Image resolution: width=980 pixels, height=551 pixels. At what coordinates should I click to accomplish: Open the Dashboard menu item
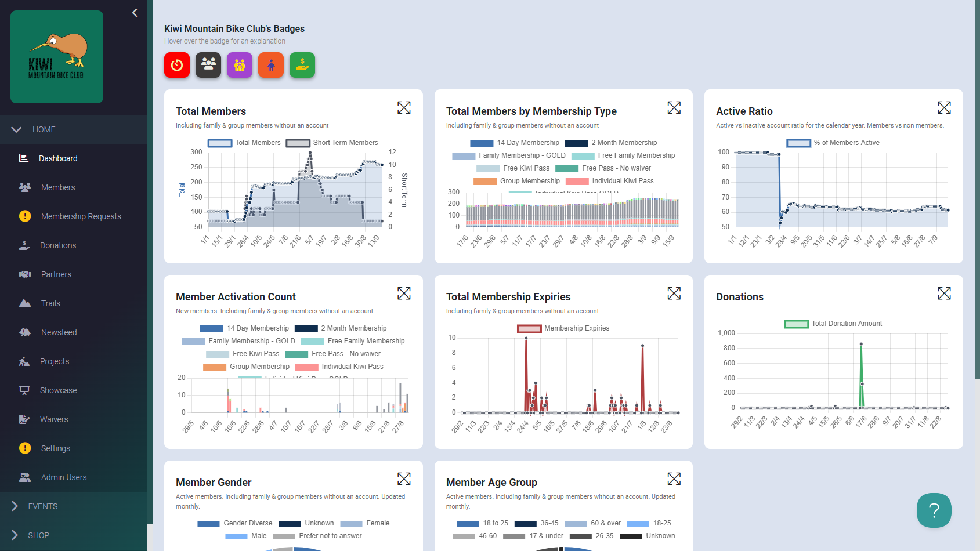pyautogui.click(x=73, y=158)
